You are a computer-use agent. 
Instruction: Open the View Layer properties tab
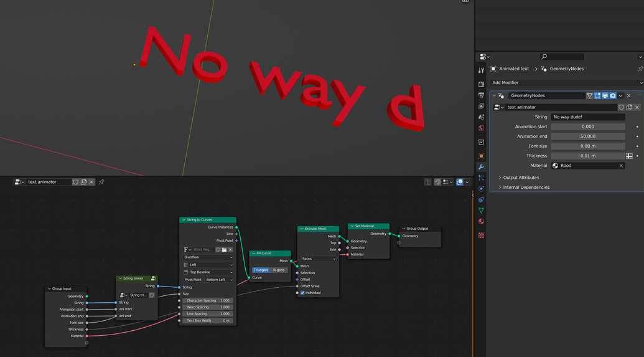pos(481,106)
